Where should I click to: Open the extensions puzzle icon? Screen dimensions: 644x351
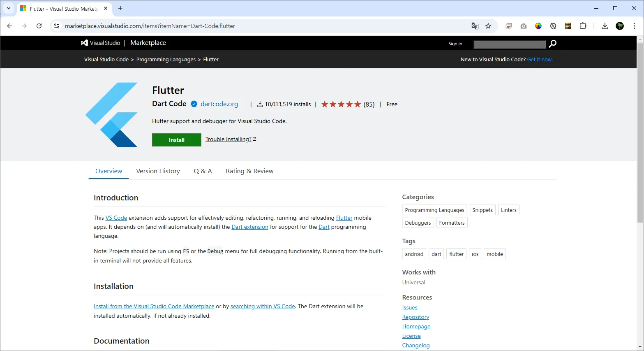(583, 26)
